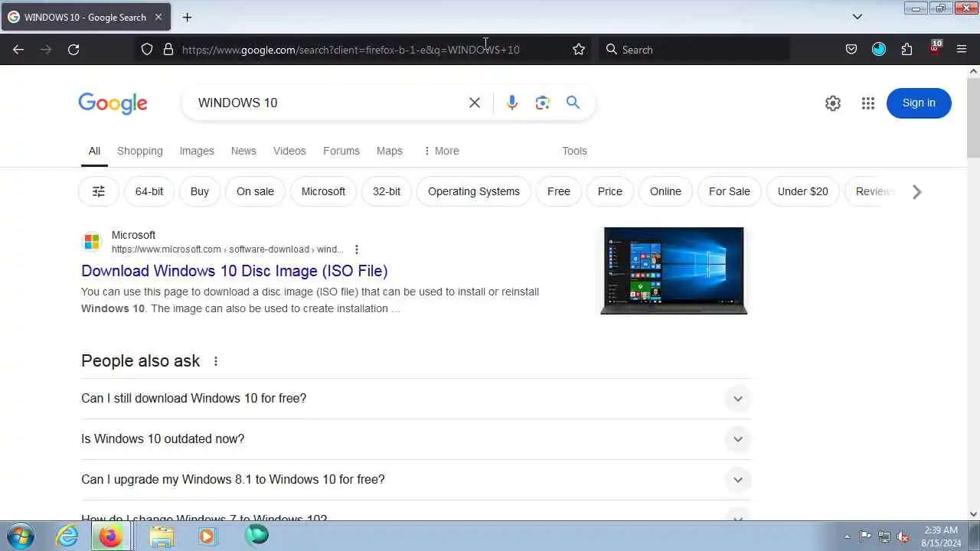Screen dimensions: 980x551
Task: Clear the Google search box
Action: [x=475, y=103]
